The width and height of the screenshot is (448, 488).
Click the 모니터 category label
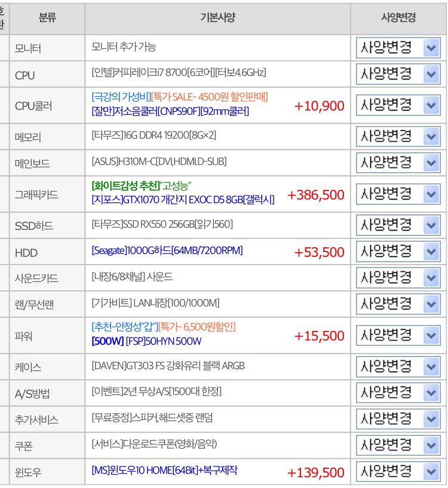coord(28,48)
